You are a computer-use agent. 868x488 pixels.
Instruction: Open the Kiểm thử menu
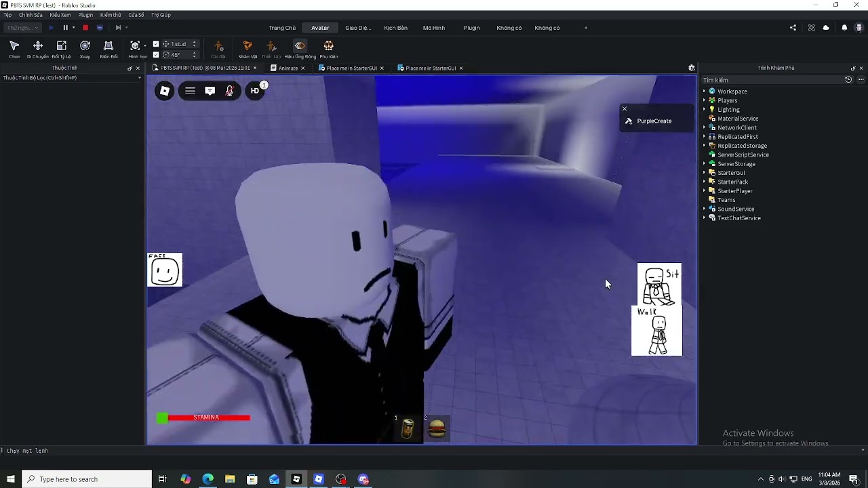[x=111, y=15]
